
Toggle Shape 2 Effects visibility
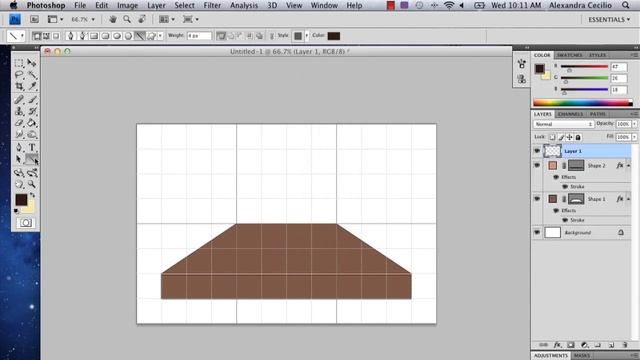[556, 177]
